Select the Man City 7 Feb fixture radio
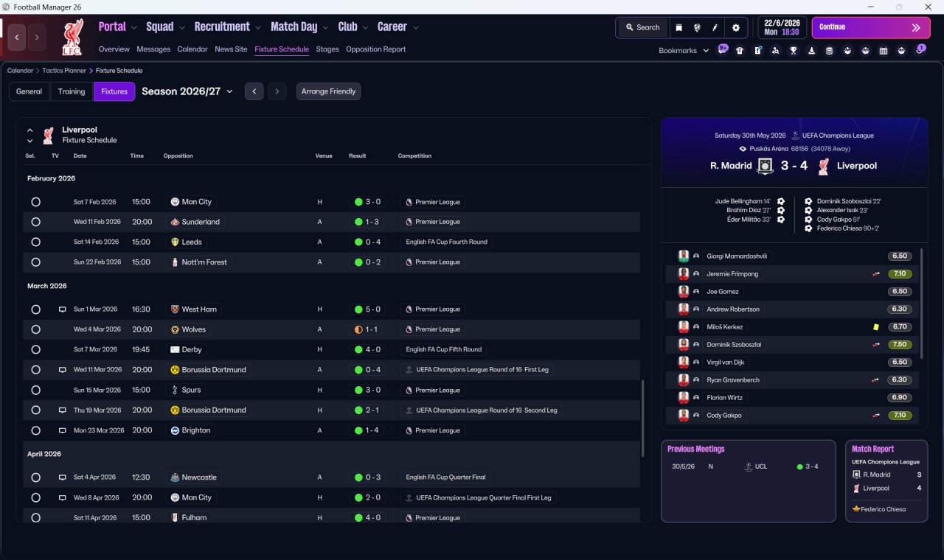Screen dimensions: 944x560 [35, 202]
